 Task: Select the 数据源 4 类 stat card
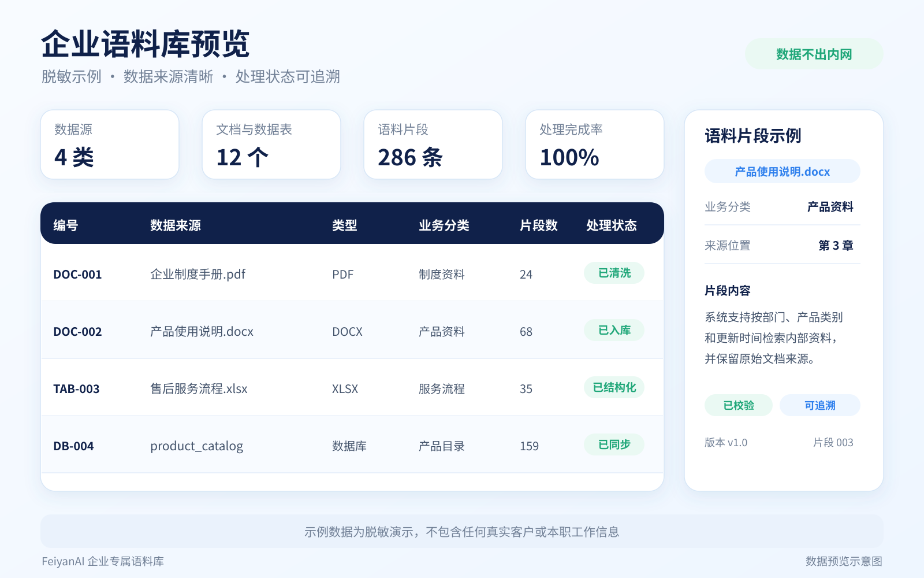[x=110, y=144]
